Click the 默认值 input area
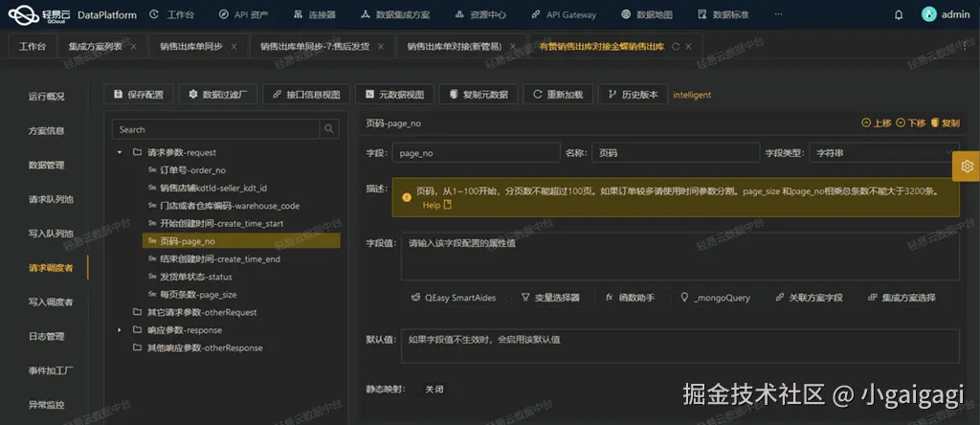The width and height of the screenshot is (980, 425). pyautogui.click(x=680, y=346)
